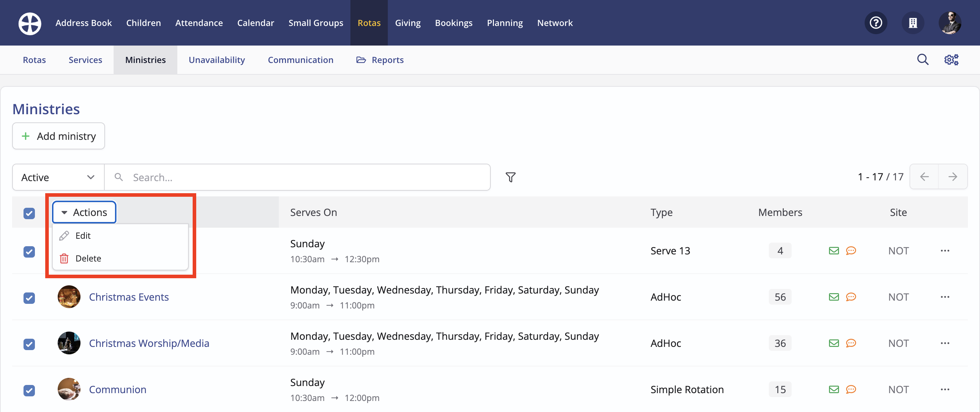Switch to the Unavailability tab
Viewport: 980px width, 412px height.
(x=217, y=60)
